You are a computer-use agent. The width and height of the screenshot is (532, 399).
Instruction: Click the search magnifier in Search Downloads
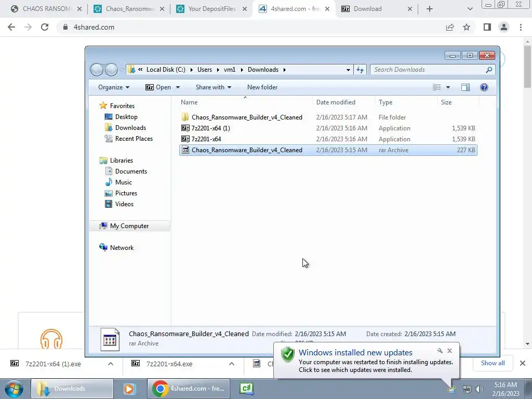(x=489, y=70)
